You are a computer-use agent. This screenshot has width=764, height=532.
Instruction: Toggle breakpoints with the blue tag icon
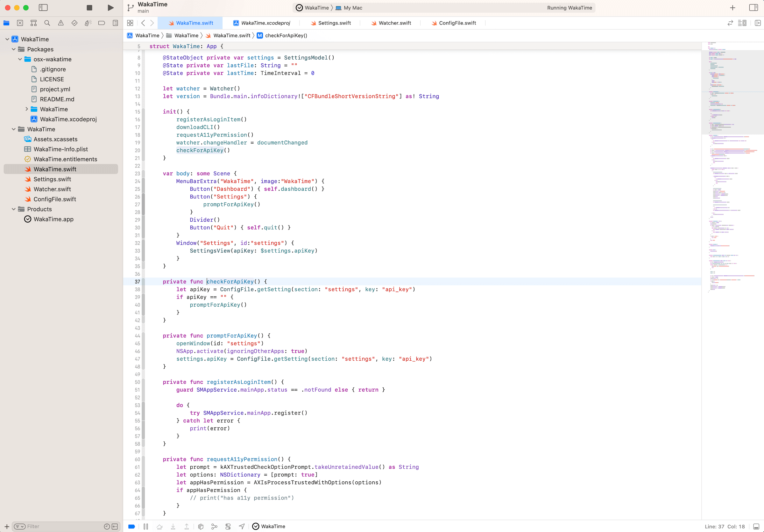coord(131,526)
